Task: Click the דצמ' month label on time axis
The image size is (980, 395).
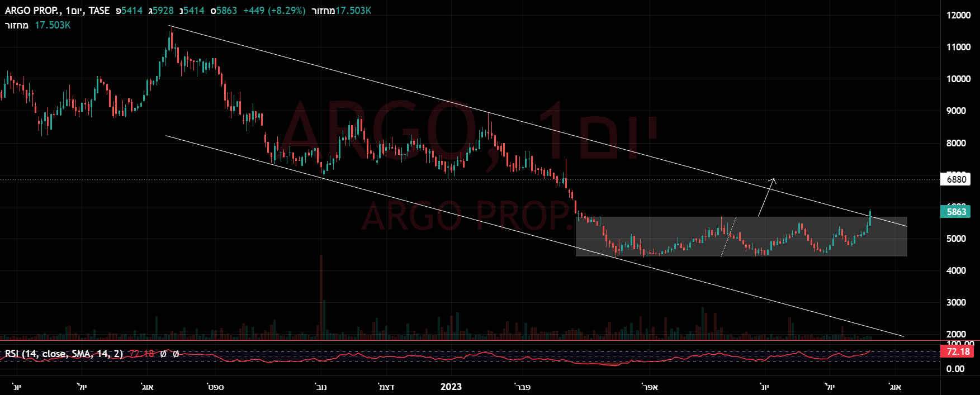Action: (386, 387)
